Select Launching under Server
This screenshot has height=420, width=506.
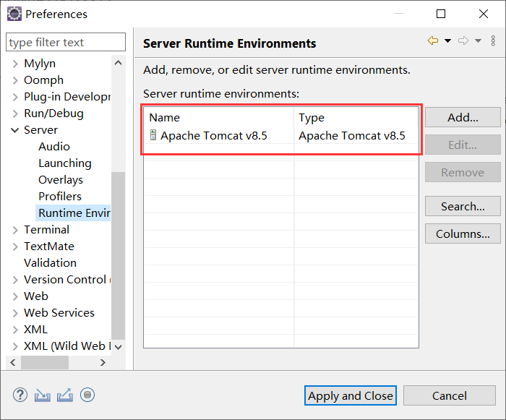65,163
